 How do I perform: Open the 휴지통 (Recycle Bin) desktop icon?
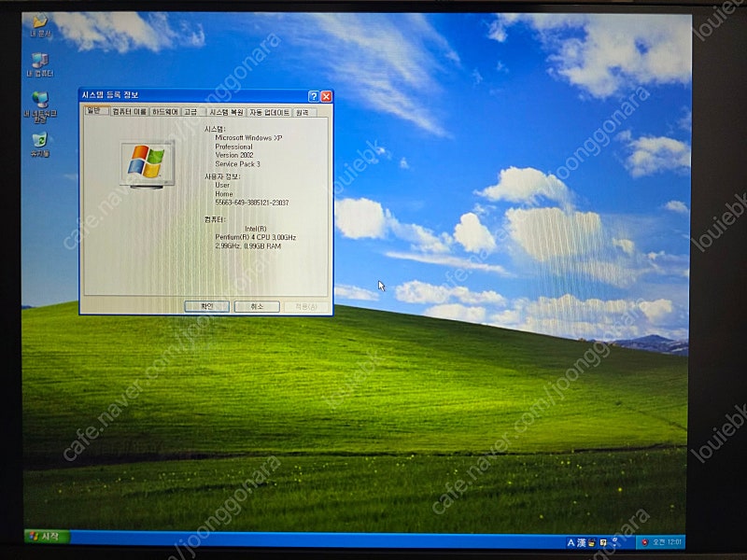pos(40,145)
